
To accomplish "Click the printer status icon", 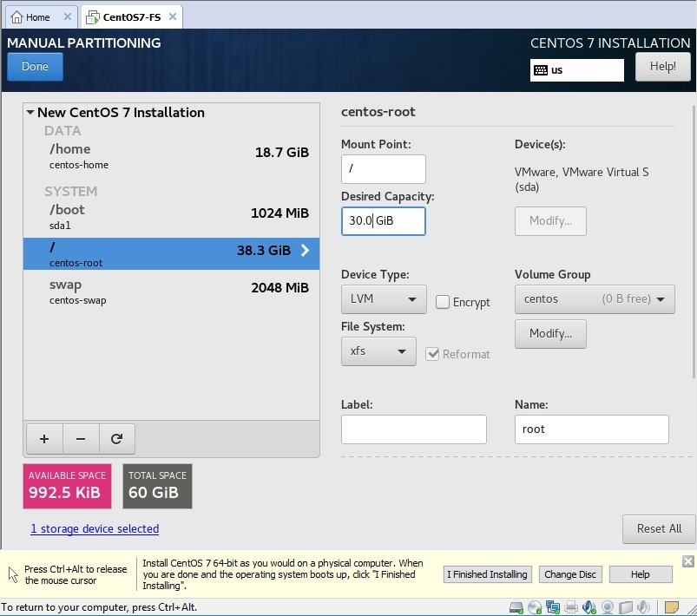I will (x=571, y=607).
